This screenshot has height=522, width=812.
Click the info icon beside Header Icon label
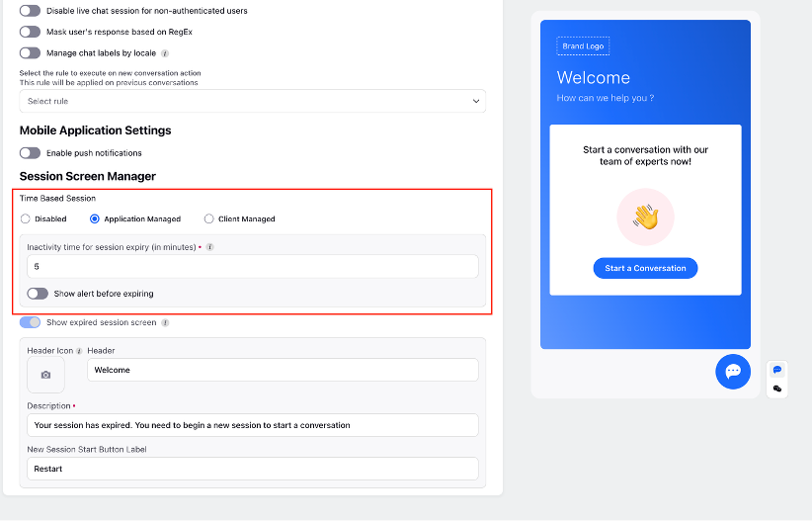(x=79, y=351)
